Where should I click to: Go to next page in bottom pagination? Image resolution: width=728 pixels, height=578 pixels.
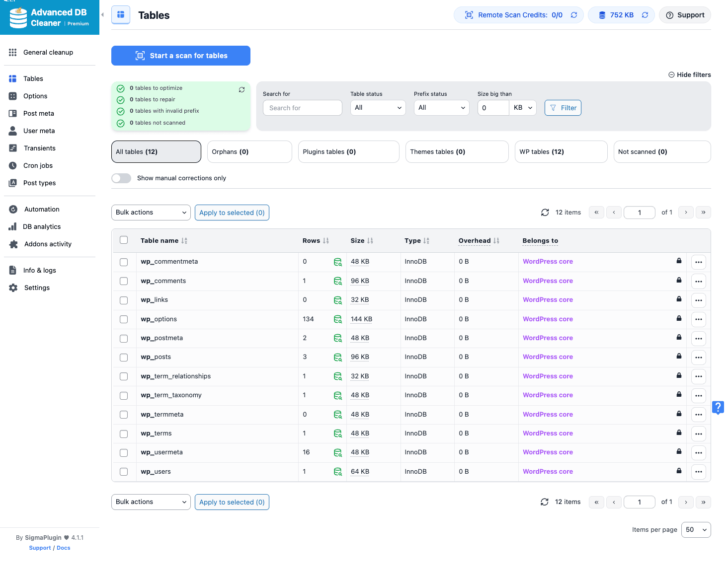[686, 502]
